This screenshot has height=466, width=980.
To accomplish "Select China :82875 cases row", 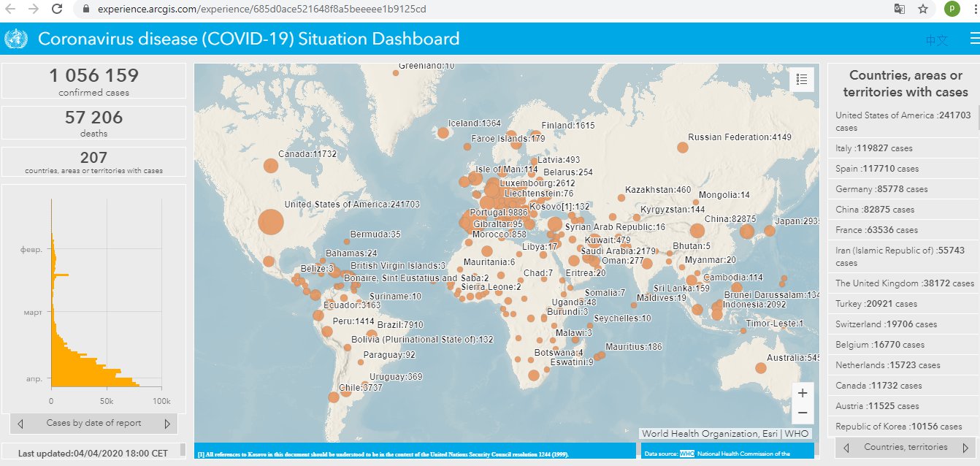I will (904, 210).
